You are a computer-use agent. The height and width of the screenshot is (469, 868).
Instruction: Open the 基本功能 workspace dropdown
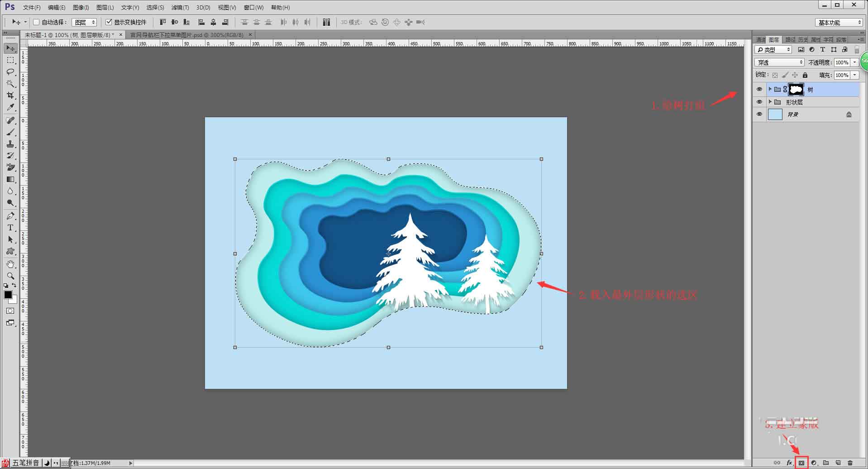tap(839, 22)
